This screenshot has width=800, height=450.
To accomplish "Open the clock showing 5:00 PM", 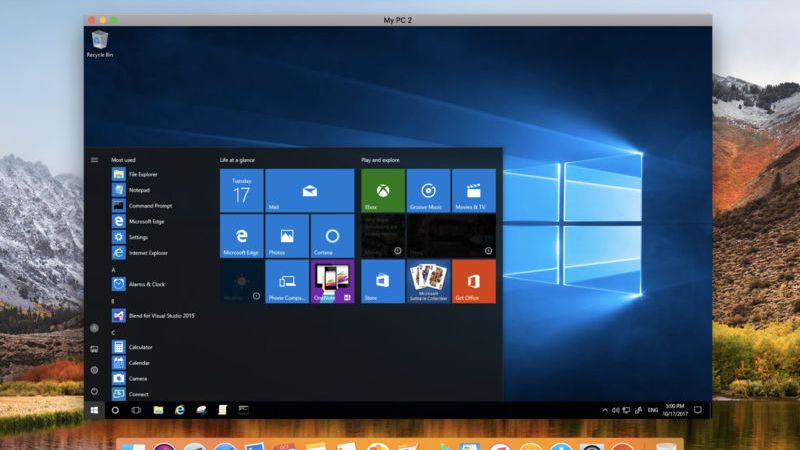I will (675, 410).
